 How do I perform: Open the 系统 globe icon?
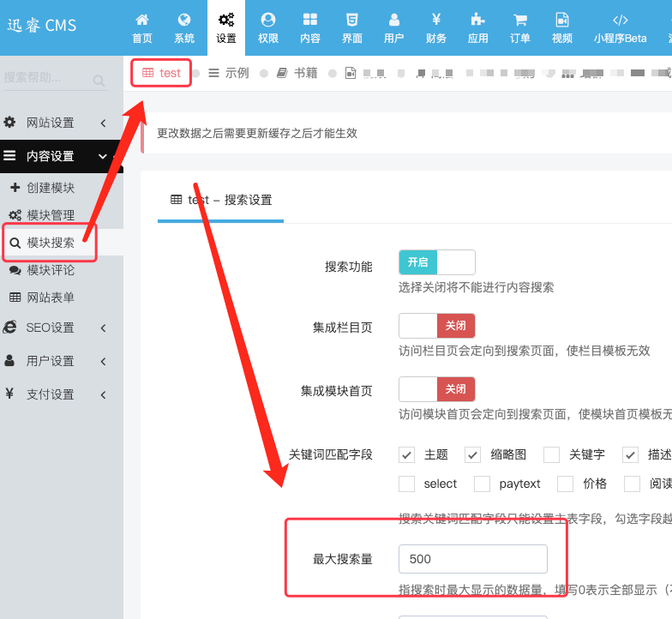point(184,20)
